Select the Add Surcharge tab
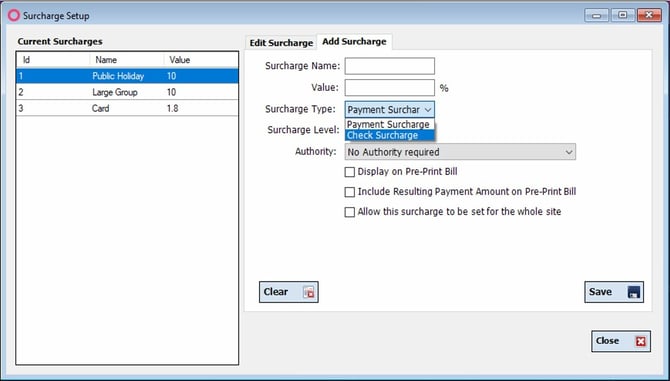Image resolution: width=670 pixels, height=381 pixels. [354, 42]
